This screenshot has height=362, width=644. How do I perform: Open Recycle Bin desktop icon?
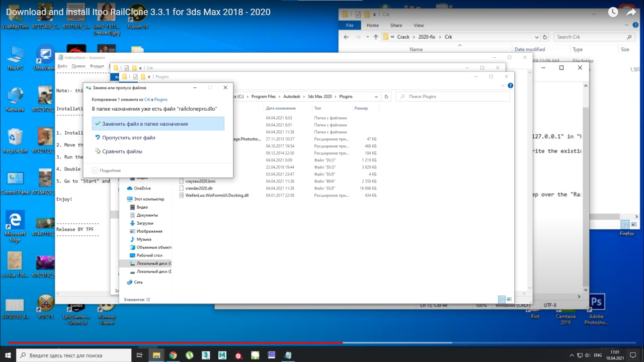pos(15,141)
